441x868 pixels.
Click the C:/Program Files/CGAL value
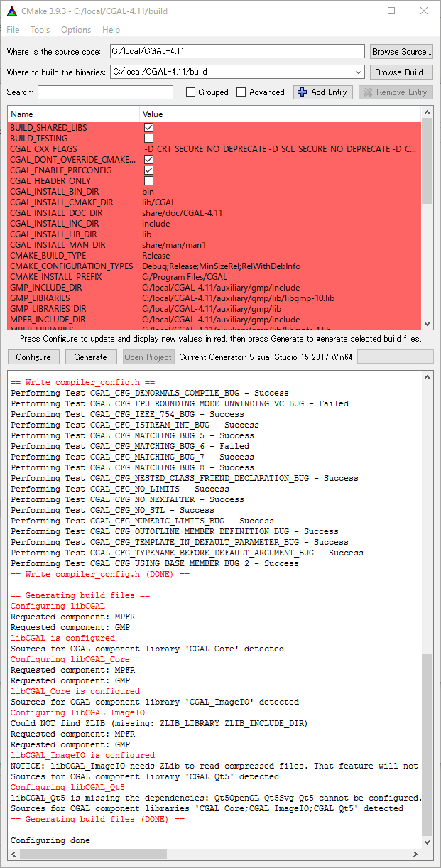click(185, 277)
